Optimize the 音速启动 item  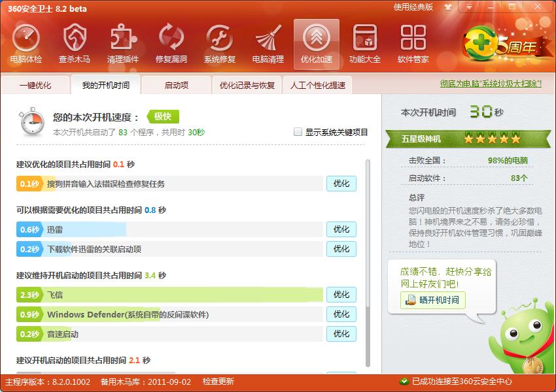coord(341,334)
